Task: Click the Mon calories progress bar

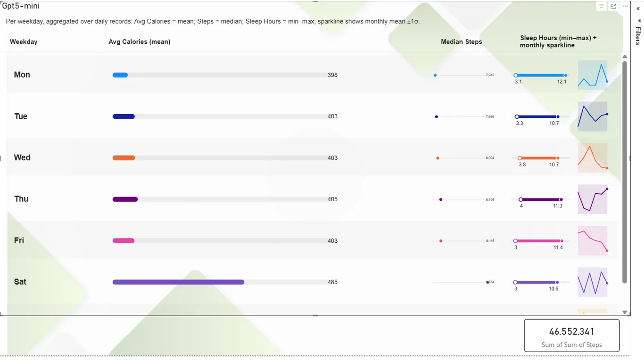Action: 219,75
